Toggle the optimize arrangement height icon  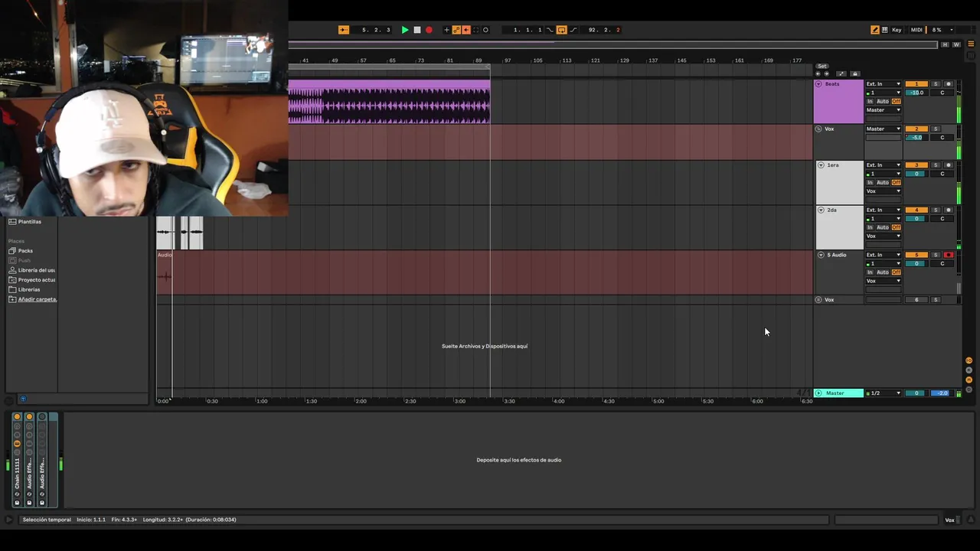[841, 73]
